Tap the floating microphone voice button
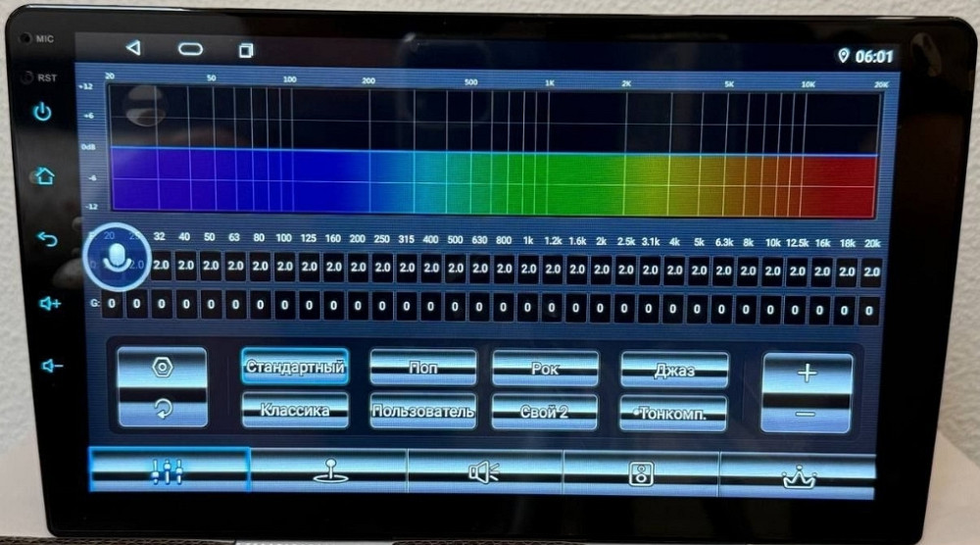 118,260
